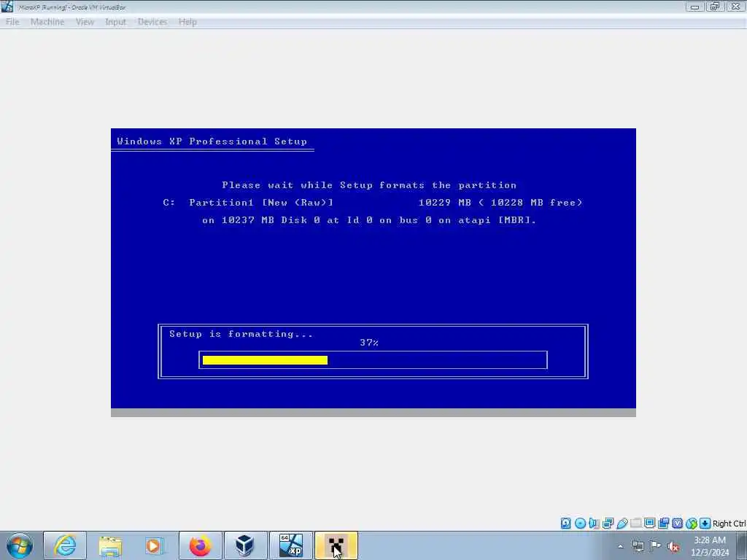Viewport: 747px width, 560px height.
Task: Click the highlighted running VM taskbar icon
Action: [x=336, y=545]
